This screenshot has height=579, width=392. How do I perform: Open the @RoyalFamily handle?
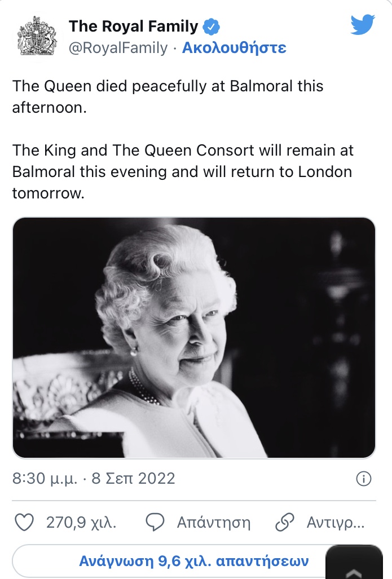[x=118, y=48]
